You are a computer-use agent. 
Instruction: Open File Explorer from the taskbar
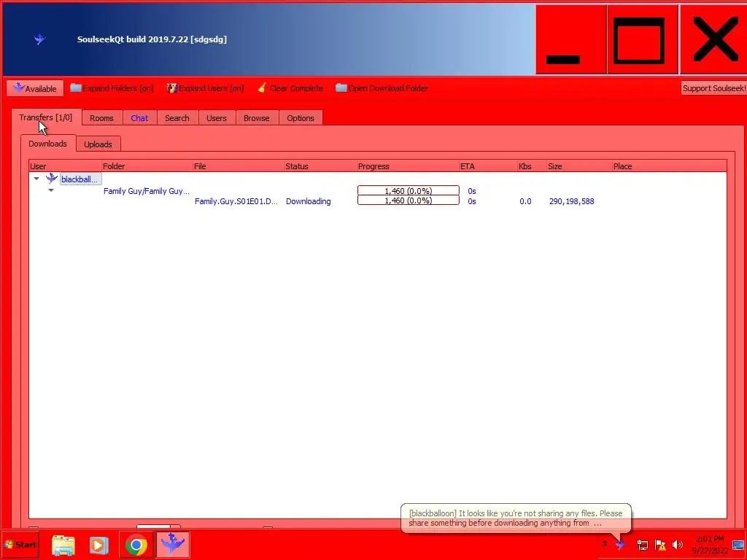[63, 545]
